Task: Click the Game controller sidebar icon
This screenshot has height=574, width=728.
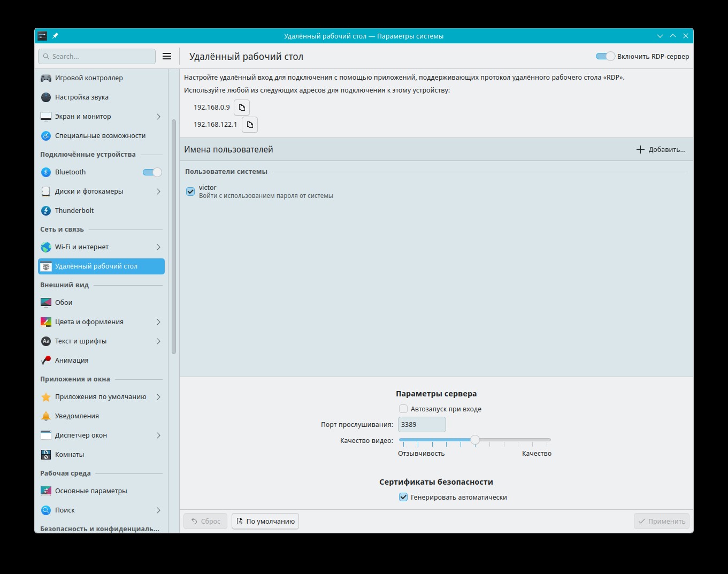Action: point(46,78)
